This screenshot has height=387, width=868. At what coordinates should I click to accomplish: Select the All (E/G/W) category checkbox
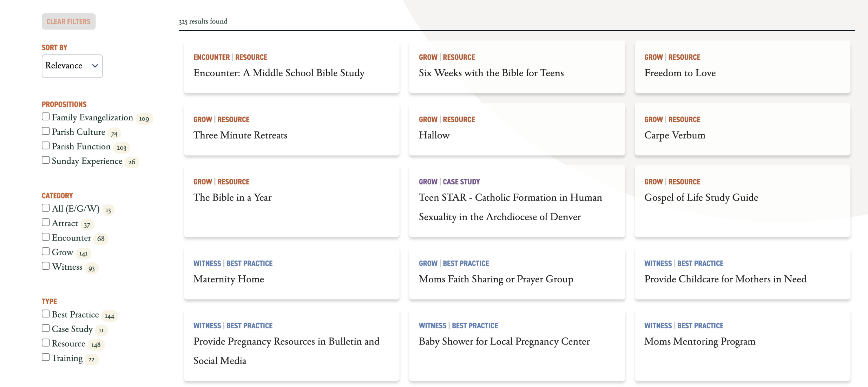coord(45,208)
